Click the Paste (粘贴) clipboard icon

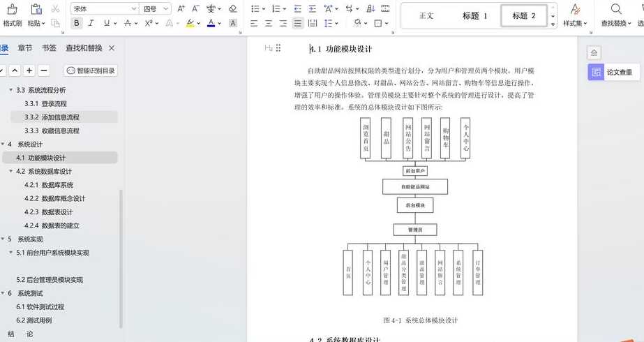pos(36,9)
